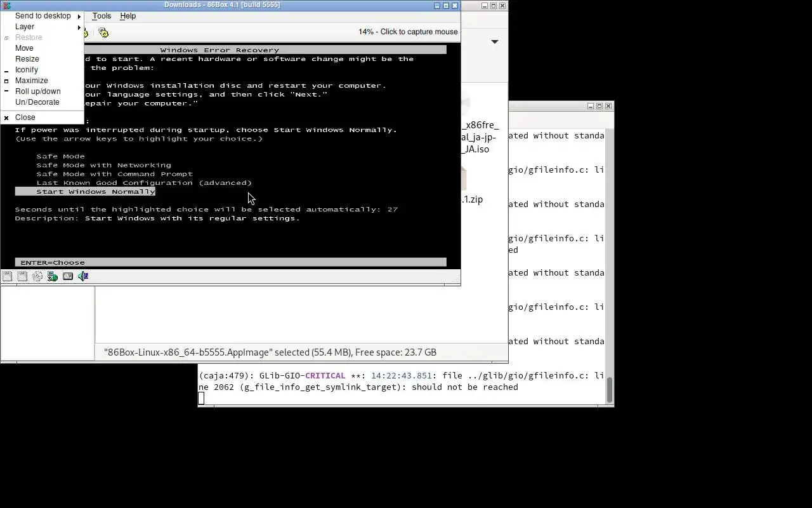Click second floppy drive status icon

22,276
